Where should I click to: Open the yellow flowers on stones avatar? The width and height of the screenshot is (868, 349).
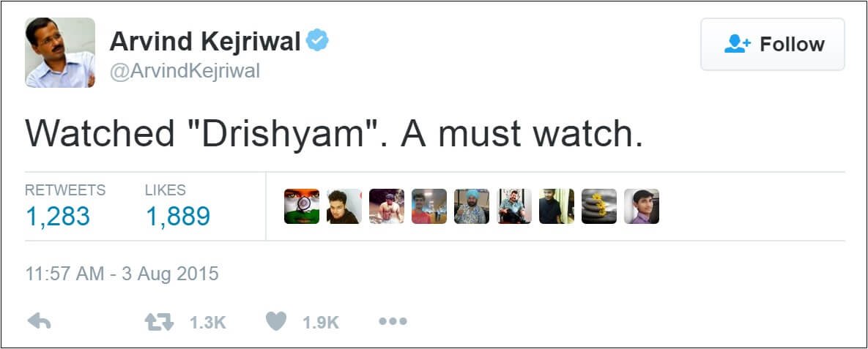[x=599, y=206]
